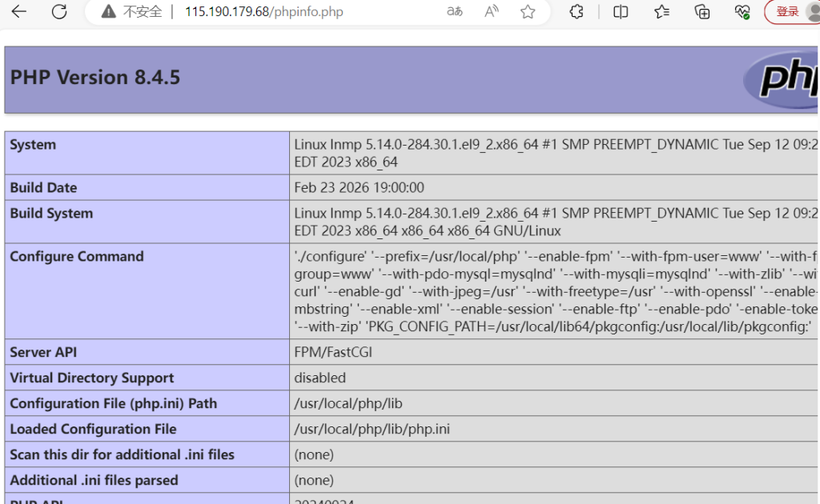Viewport: 820px width, 504px height.
Task: Click the not-secure warning triangle icon
Action: [109, 12]
